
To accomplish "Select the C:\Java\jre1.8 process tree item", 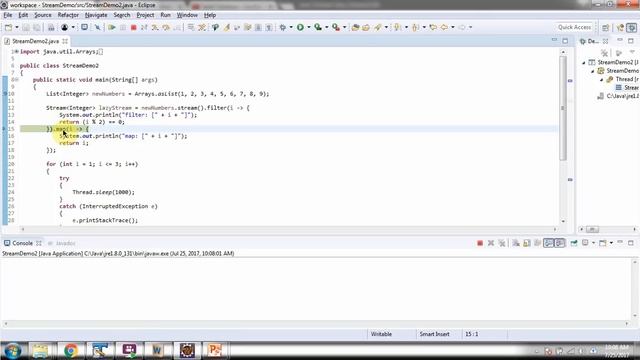I will (618, 96).
